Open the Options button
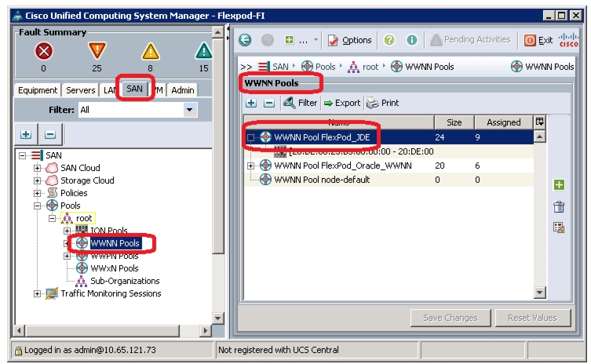 coord(350,40)
